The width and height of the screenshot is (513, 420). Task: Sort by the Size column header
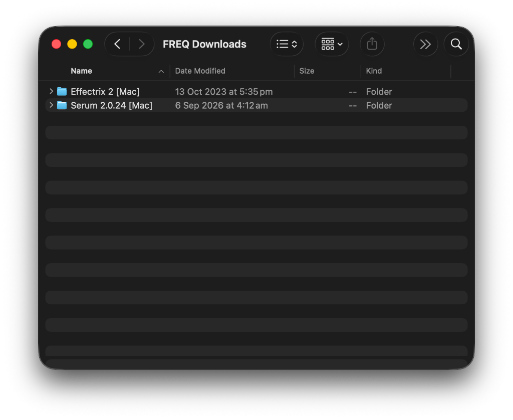(x=307, y=71)
